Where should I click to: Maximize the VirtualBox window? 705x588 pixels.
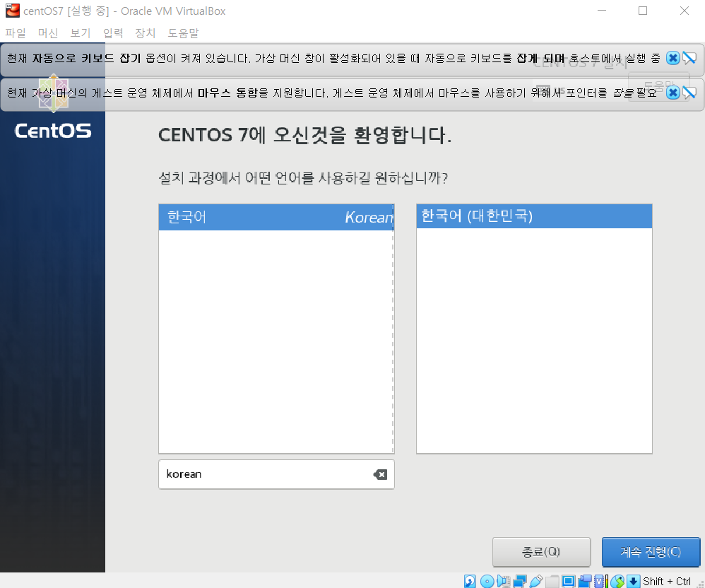coord(643,11)
